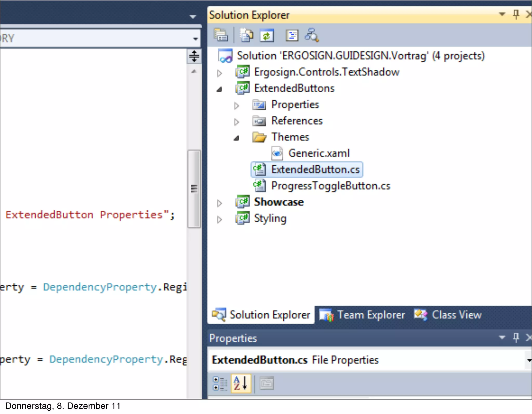Screen dimensions: 532x414
Task: Collapse the ExtendedButtons project node
Action: click(220, 90)
